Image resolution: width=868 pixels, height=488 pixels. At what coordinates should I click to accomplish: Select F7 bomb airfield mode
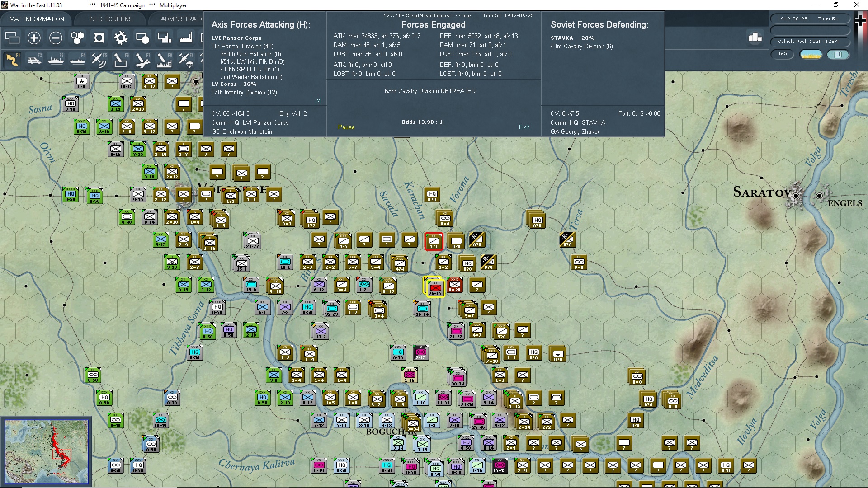point(142,60)
